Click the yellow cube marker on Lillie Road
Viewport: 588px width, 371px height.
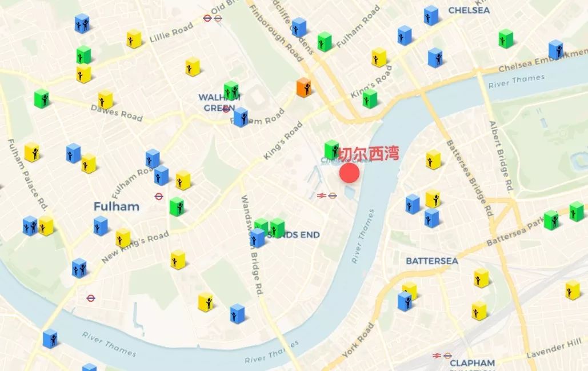click(x=134, y=39)
